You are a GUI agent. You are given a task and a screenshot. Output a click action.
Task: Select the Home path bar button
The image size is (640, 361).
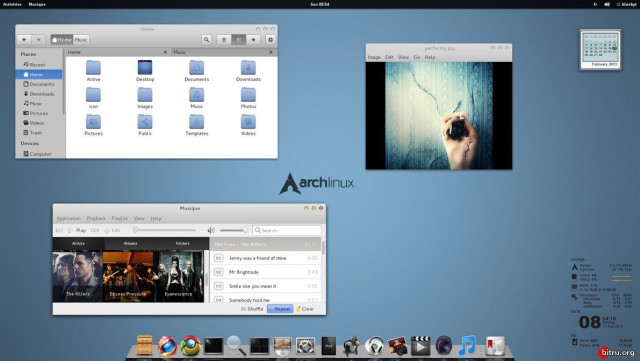tap(62, 40)
